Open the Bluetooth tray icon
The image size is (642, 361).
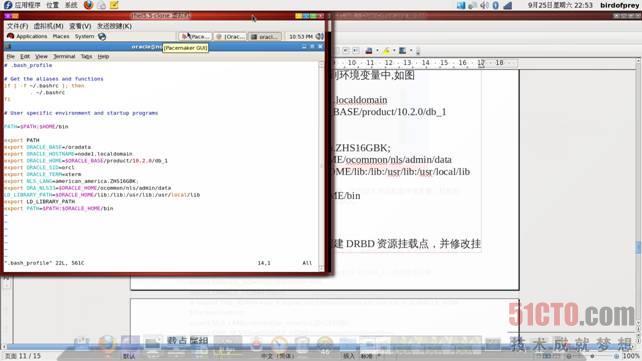pyautogui.click(x=495, y=5)
